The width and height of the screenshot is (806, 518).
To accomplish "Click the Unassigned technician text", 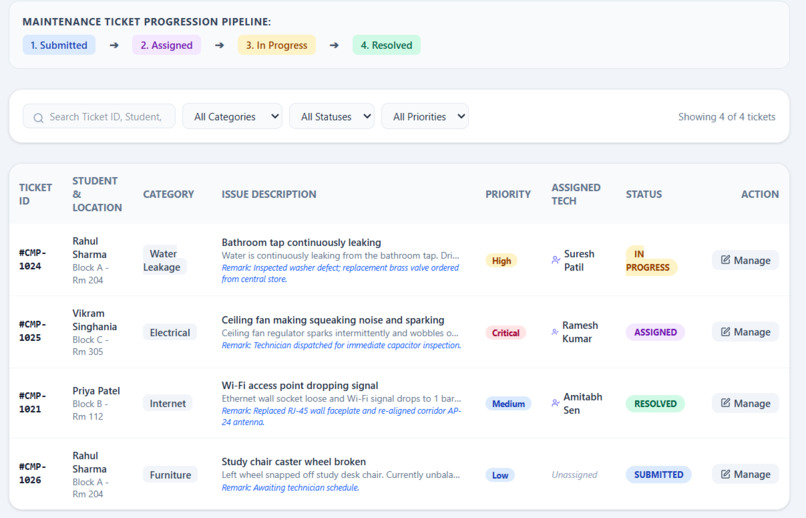I will pos(574,474).
